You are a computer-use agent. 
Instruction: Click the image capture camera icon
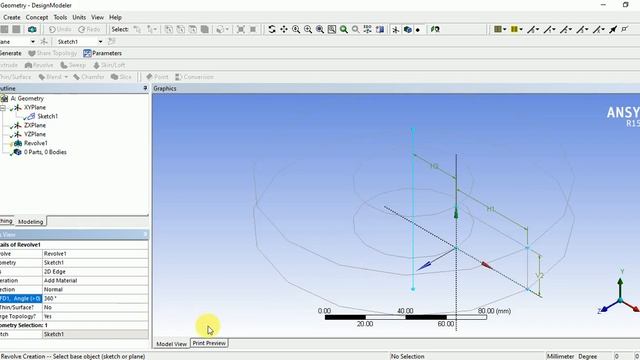32,29
